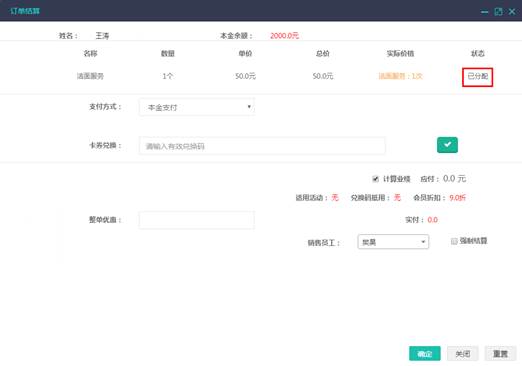Expand the 销售员工 employee dropdown
522x366 pixels.
(x=393, y=242)
